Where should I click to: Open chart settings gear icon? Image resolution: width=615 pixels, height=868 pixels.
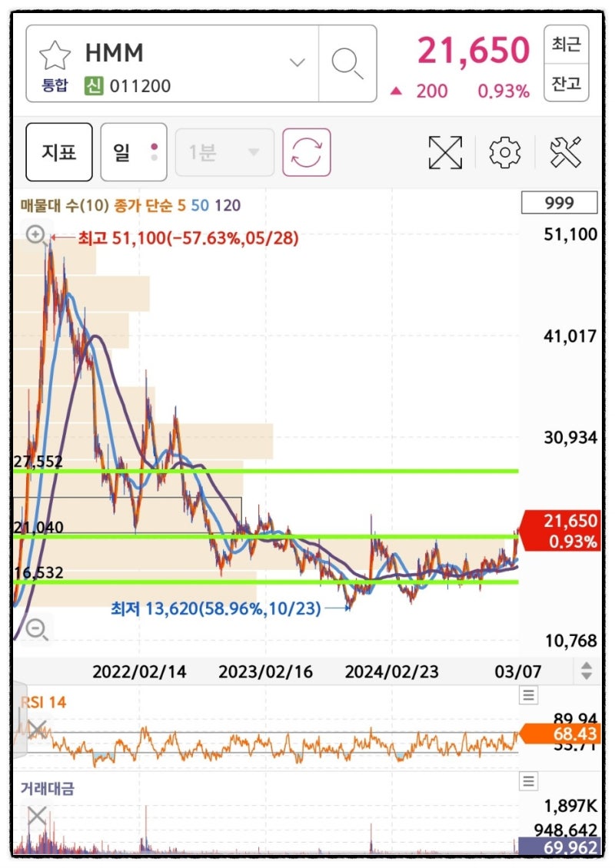tap(505, 152)
